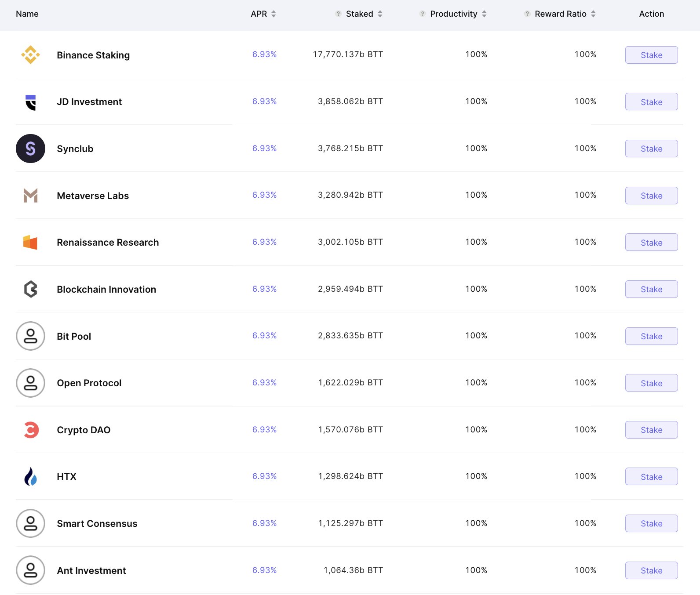Click the Renaissance Research orange logo

click(30, 242)
